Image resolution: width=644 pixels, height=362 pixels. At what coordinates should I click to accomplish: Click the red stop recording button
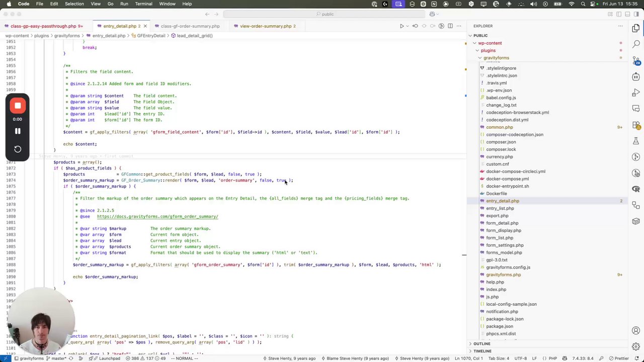(x=18, y=106)
